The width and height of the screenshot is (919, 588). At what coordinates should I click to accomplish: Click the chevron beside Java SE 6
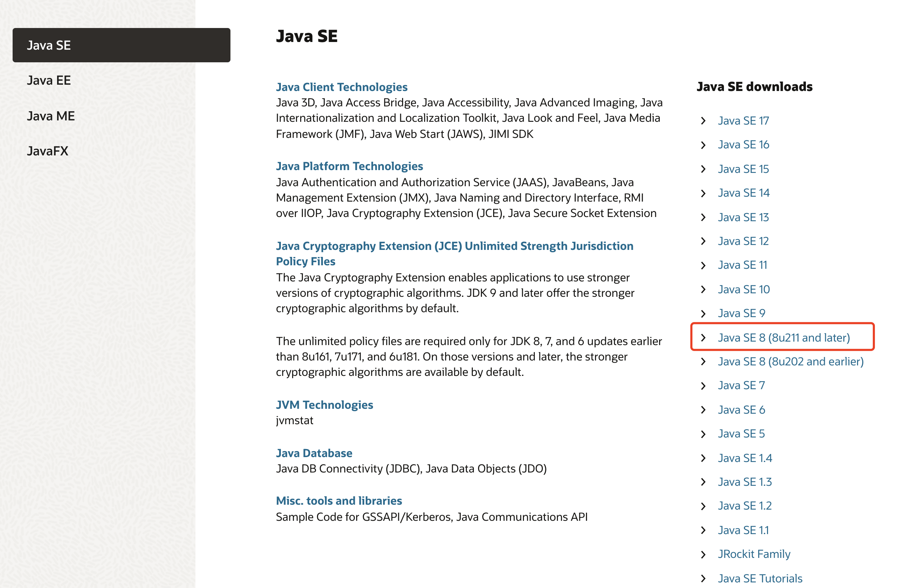(x=703, y=410)
